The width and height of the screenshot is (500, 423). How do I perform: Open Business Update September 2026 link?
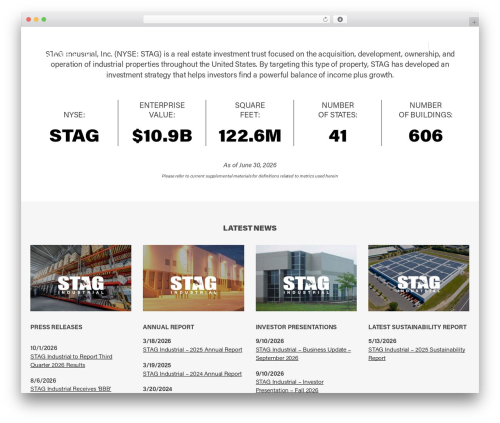click(x=303, y=354)
